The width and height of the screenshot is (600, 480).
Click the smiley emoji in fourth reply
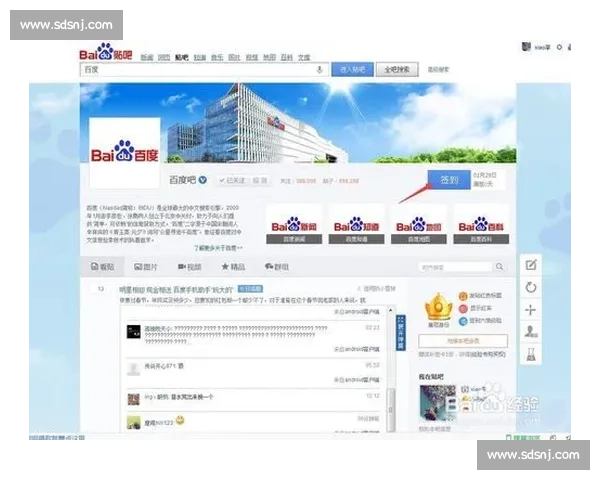[180, 420]
